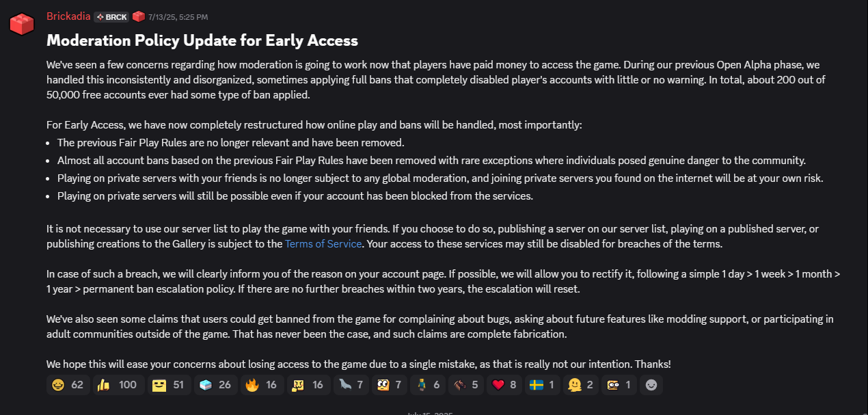Screen dimensions: 868x415
Task: Toggle the yellow square face reaction with 51
Action: click(x=168, y=385)
